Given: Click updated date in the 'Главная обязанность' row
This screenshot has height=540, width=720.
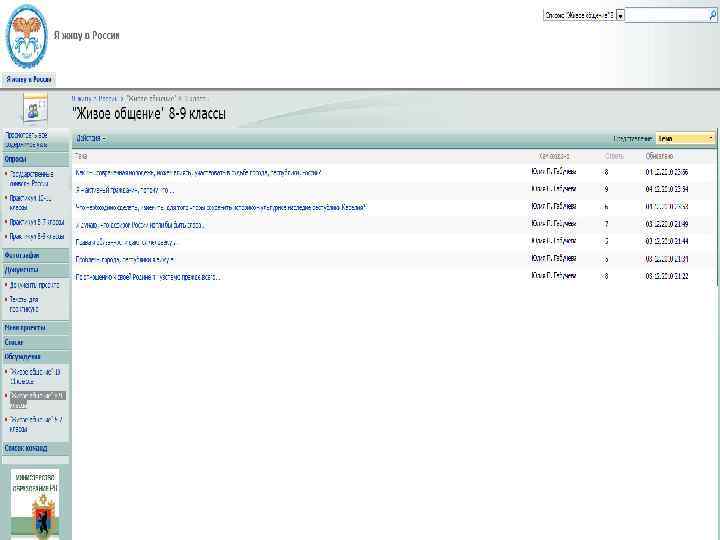Looking at the screenshot, I should [x=667, y=241].
